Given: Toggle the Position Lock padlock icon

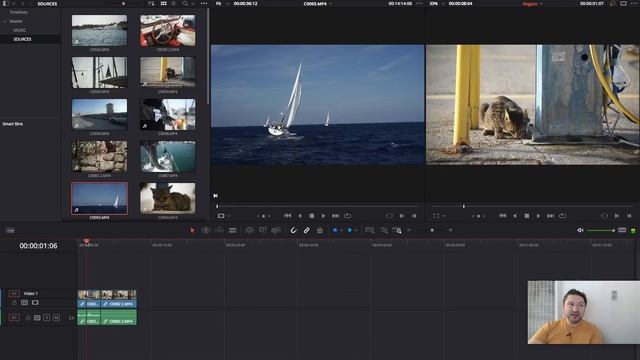Looking at the screenshot, I should [x=320, y=230].
